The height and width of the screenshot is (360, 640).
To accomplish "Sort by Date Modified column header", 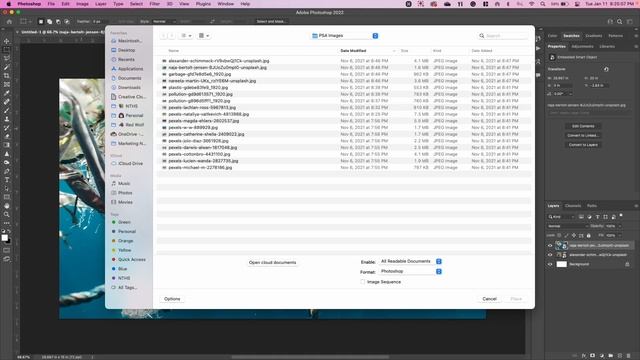I will coord(353,51).
